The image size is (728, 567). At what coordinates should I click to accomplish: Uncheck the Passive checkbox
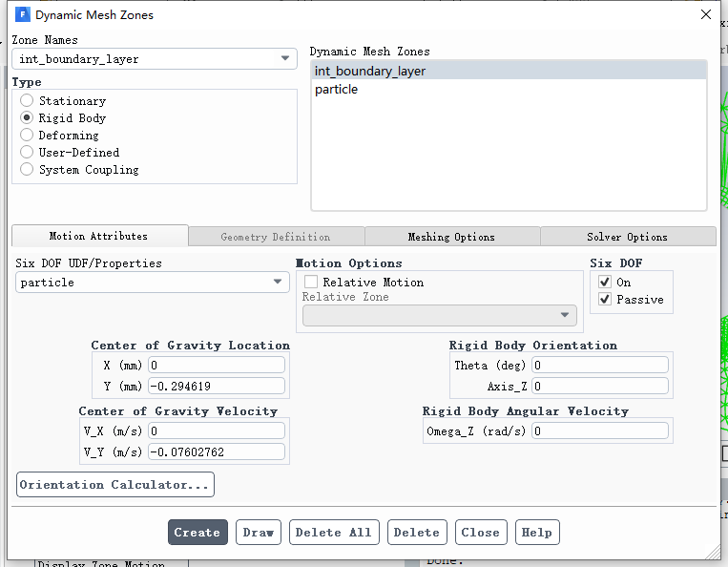coord(604,300)
